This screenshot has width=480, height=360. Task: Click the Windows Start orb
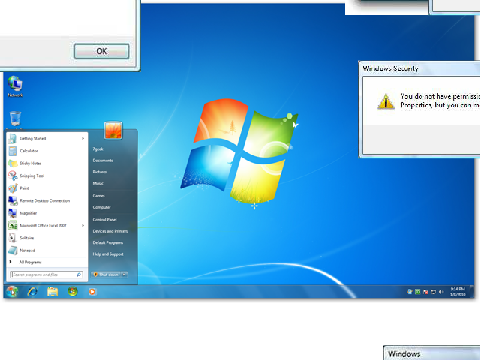click(12, 291)
